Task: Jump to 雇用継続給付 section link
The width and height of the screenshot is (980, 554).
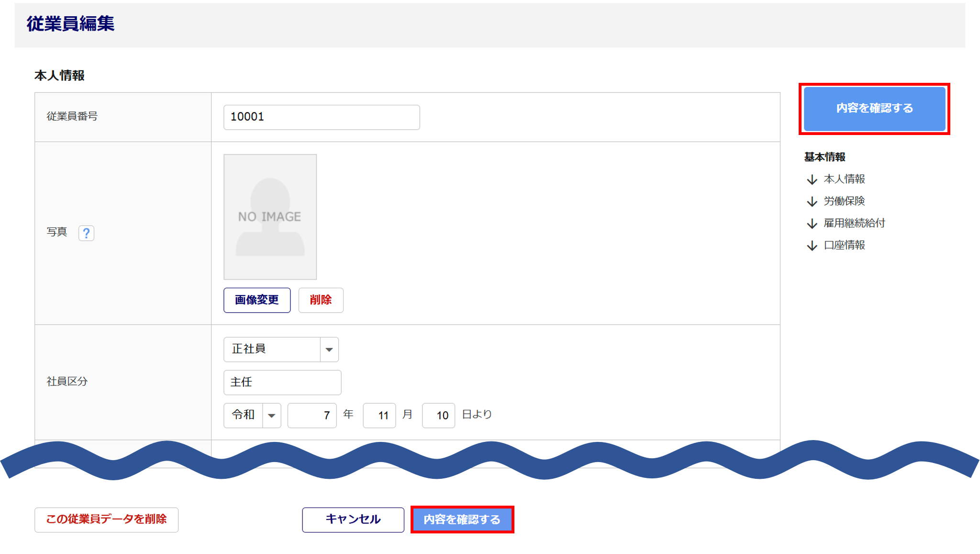Action: 854,223
